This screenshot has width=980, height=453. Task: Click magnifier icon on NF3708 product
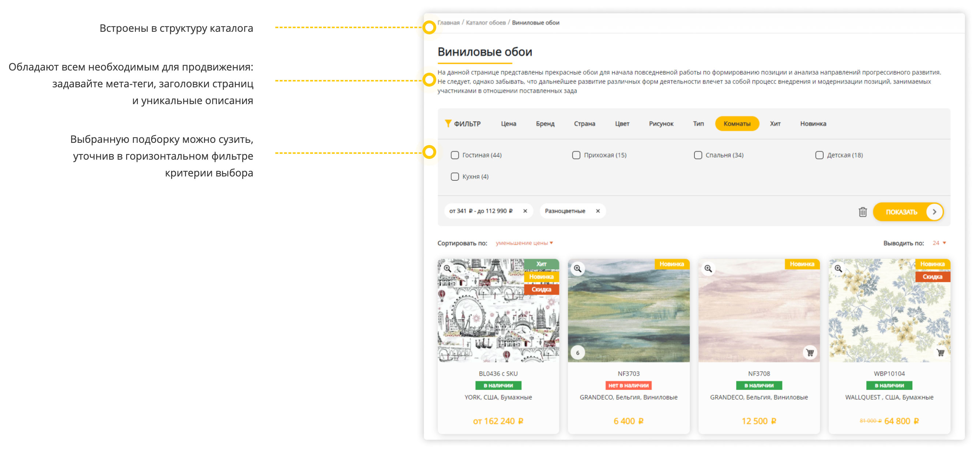[x=708, y=269]
